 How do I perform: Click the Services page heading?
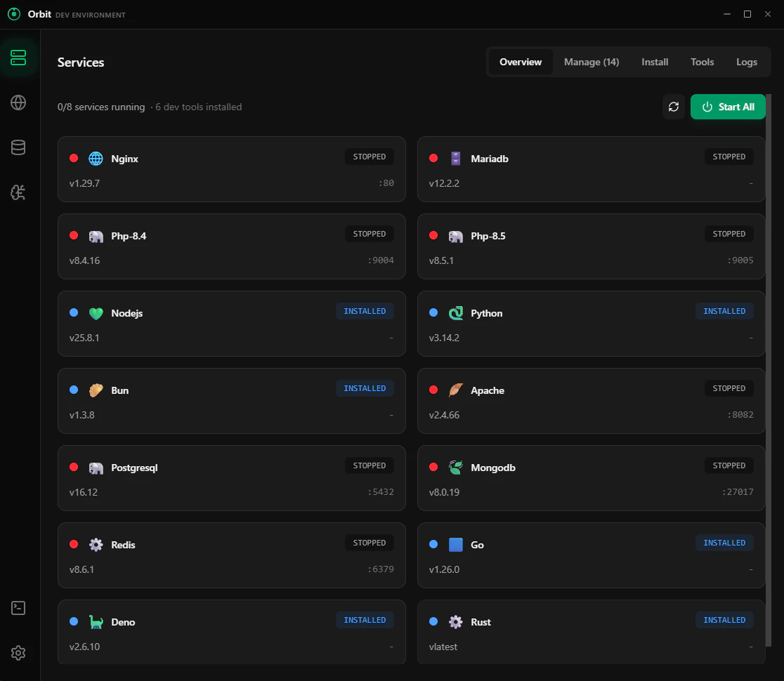81,62
